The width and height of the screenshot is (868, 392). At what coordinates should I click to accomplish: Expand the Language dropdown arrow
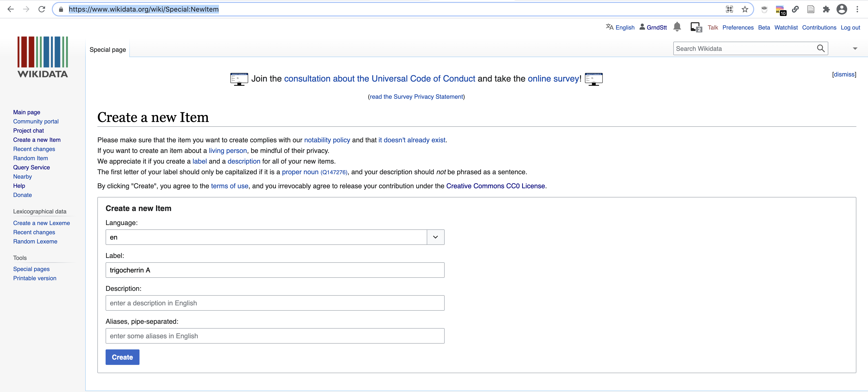pos(435,237)
